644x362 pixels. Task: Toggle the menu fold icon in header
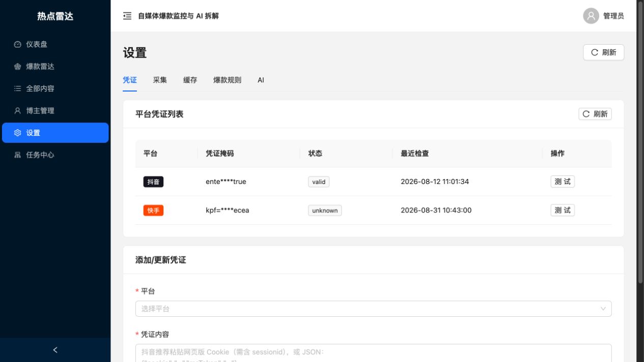[x=127, y=16]
